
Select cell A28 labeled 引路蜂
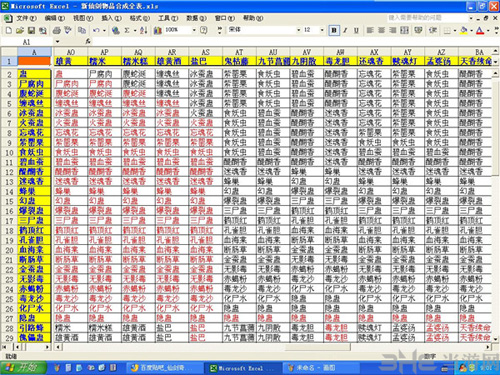(x=34, y=328)
